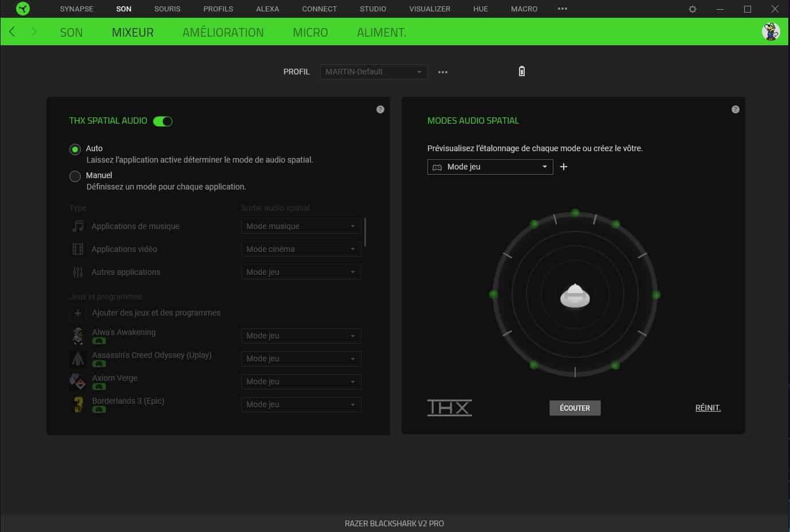Screen dimensions: 790x532
Task: Select the upper-left speaker dot
Action: point(534,224)
